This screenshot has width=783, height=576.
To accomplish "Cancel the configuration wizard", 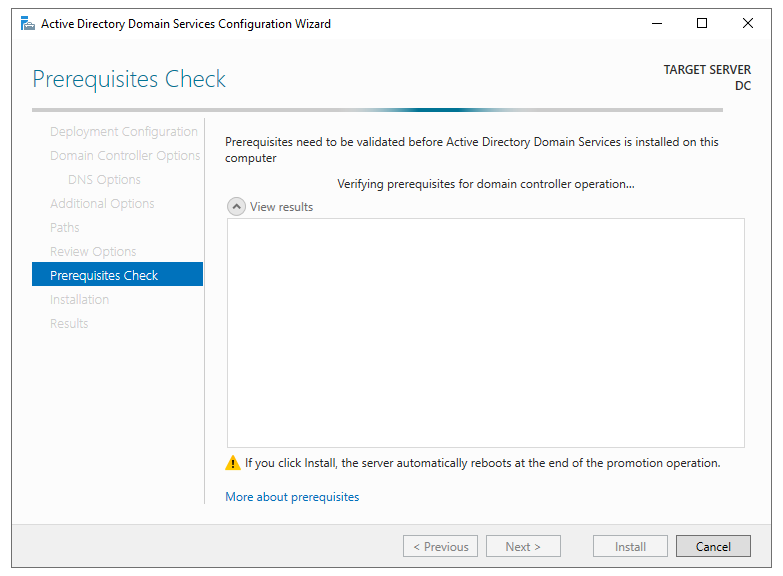I will click(713, 547).
